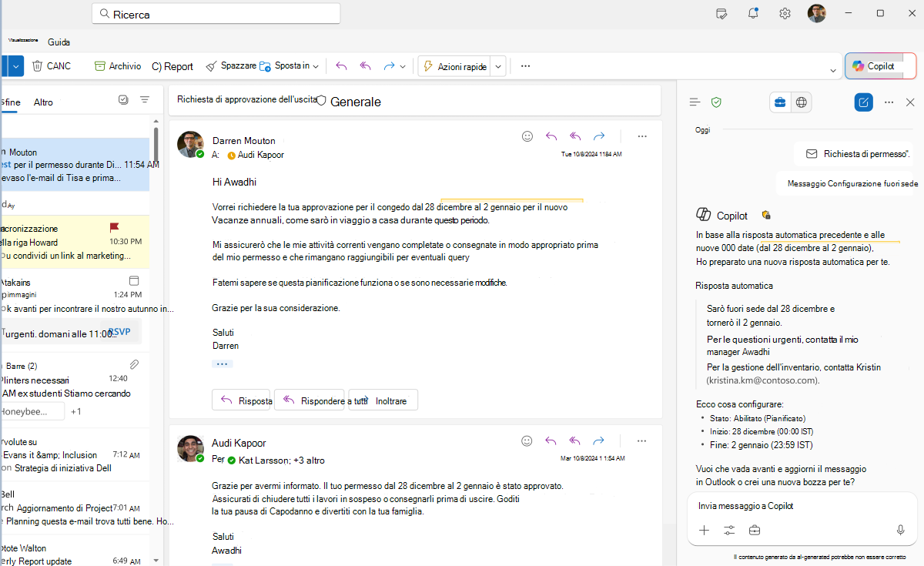Screen dimensions: 924x566
Task: Add an emoji reaction to Darren Mouton's email
Action: 527,136
